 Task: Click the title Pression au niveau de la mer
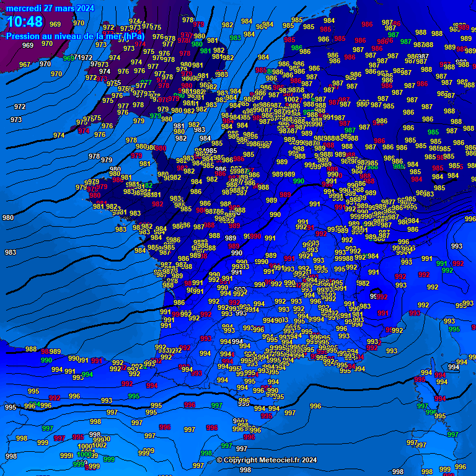click(75, 36)
